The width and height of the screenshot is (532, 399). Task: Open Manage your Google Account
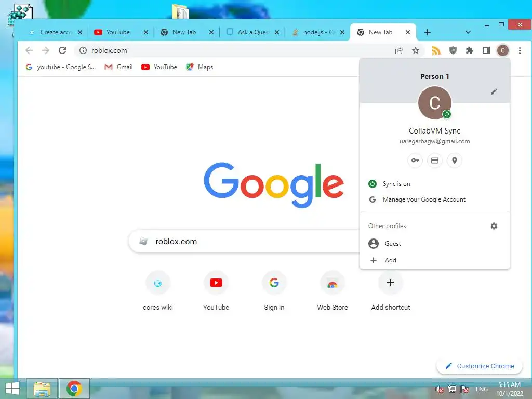tap(435, 199)
